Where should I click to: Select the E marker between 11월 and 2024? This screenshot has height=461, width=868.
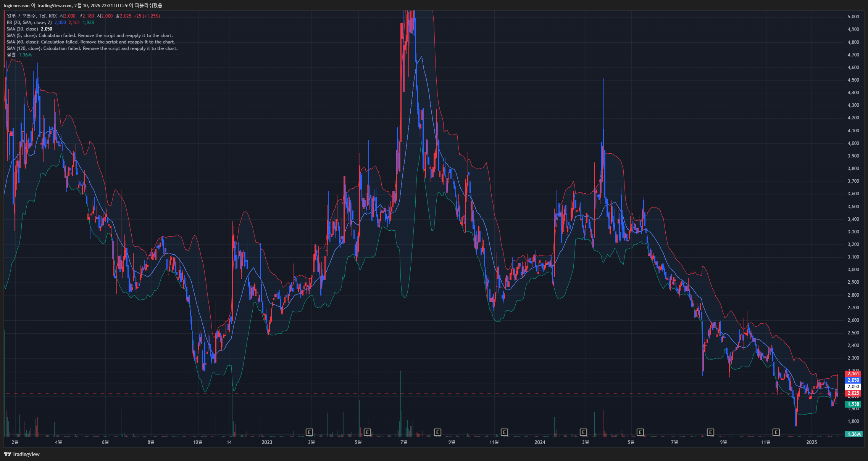pos(504,432)
